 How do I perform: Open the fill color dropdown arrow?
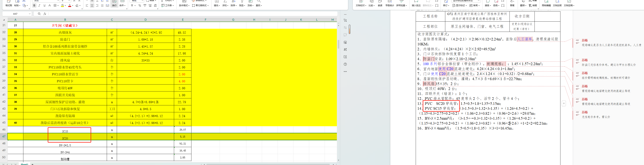[x=66, y=5]
